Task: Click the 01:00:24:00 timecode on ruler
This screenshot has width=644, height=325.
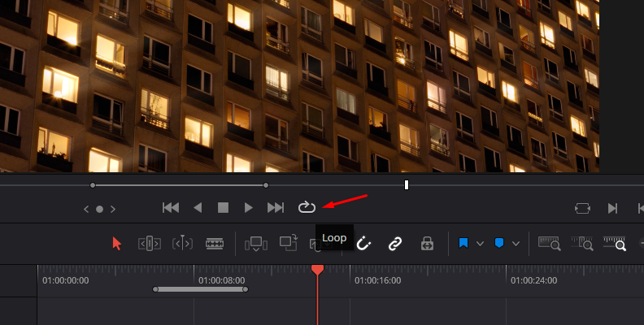Action: click(x=534, y=280)
